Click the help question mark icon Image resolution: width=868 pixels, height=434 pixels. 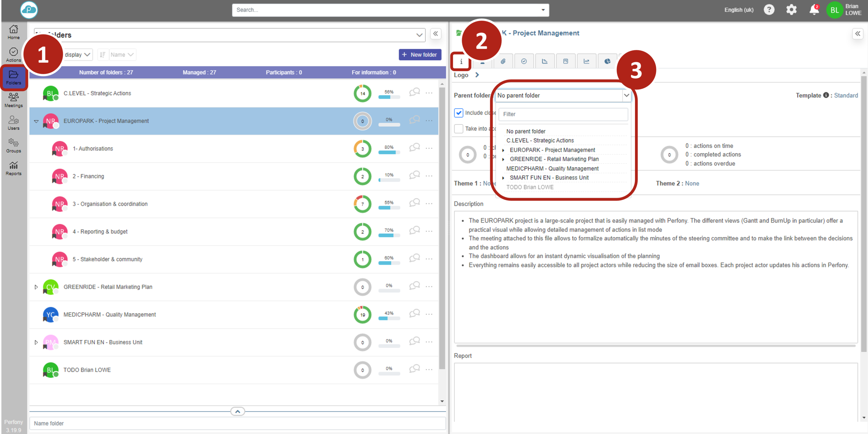[769, 10]
